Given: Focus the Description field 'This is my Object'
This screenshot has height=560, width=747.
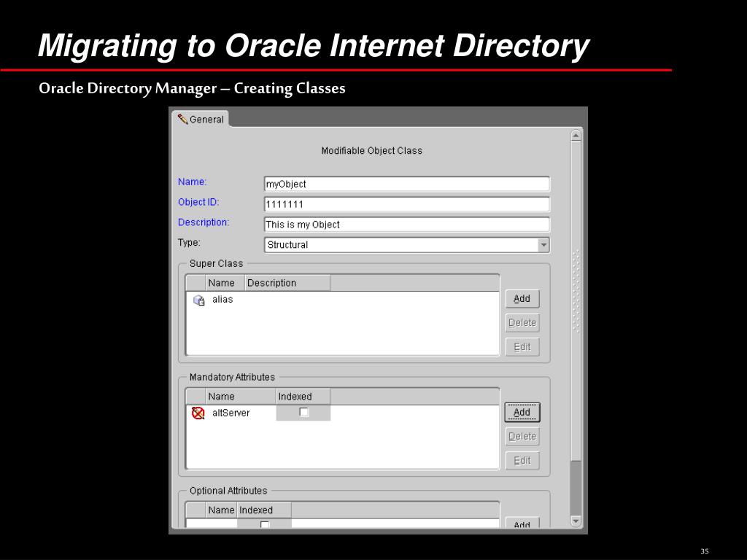Looking at the screenshot, I should click(407, 225).
